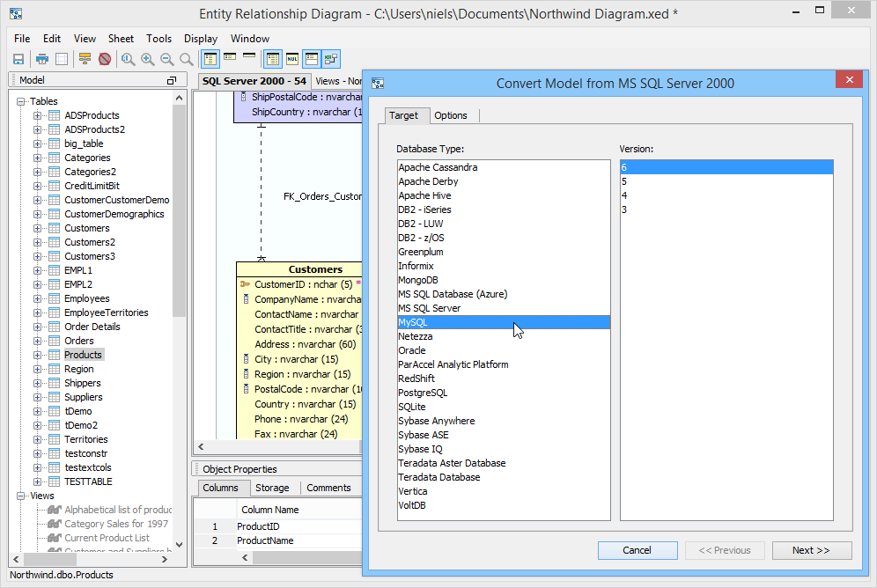This screenshot has height=588, width=877.
Task: Click the Orders table icon in Model tree
Action: coord(55,341)
